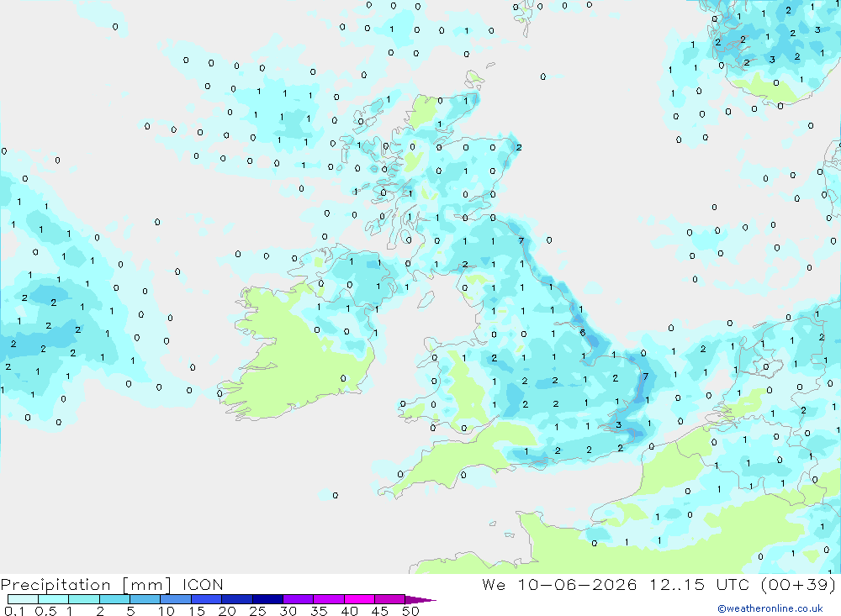Click the 45–50 mm dark magenta legend swatch
The image size is (841, 616).
click(389, 599)
